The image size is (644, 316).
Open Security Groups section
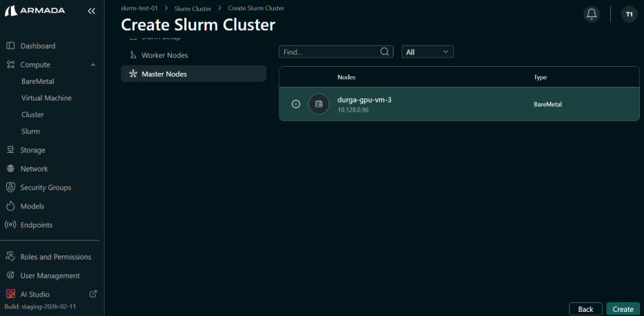[45, 187]
